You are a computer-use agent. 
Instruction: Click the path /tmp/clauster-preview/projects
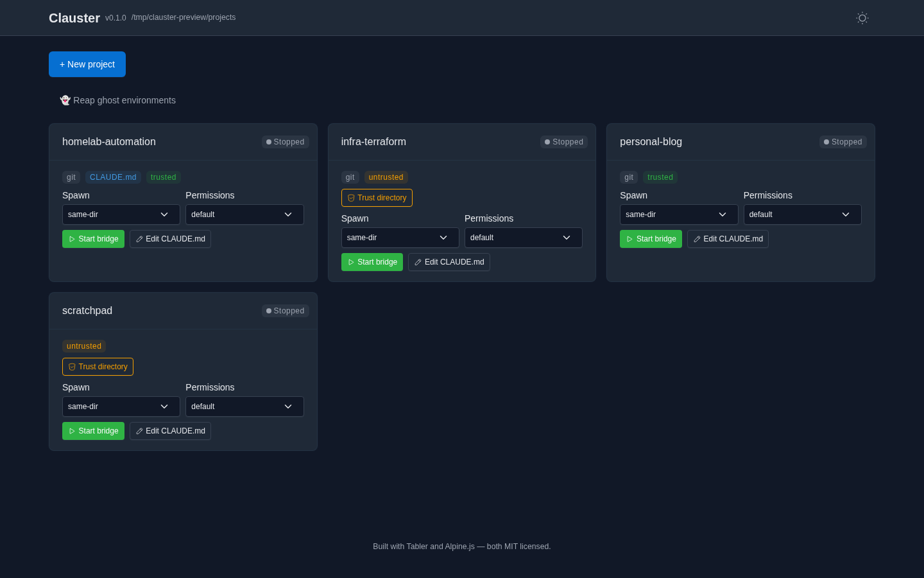click(x=184, y=17)
